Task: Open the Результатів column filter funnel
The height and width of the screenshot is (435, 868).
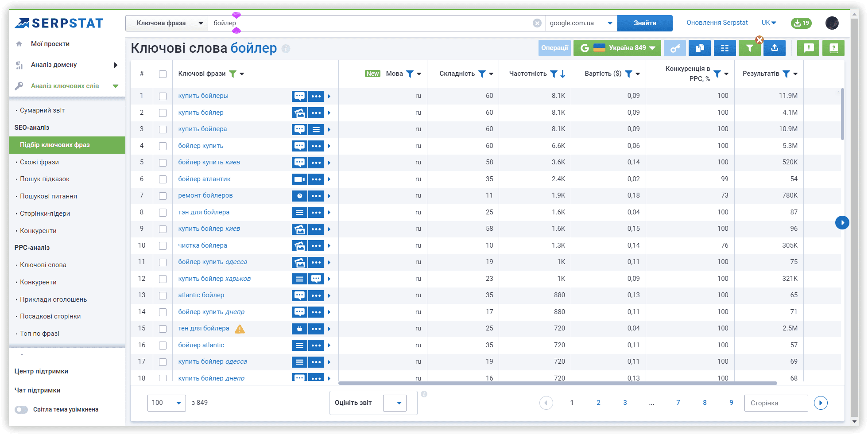Action: coord(787,74)
